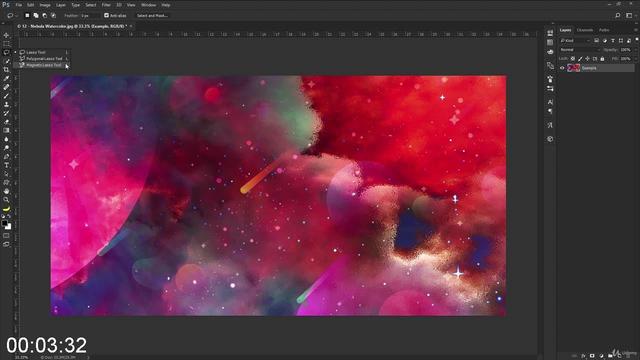Swap foreground and background colors
The width and height of the screenshot is (640, 360).
click(x=9, y=217)
